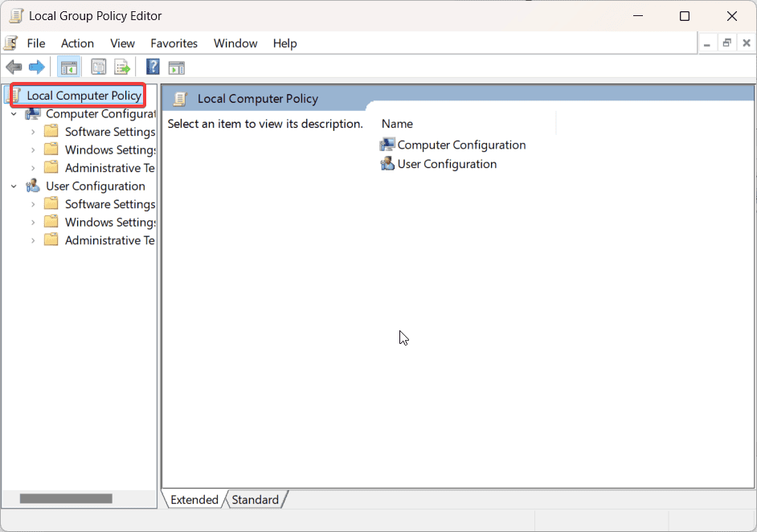Select Windows Settings label under User Configuration
757x532 pixels.
[x=110, y=222]
